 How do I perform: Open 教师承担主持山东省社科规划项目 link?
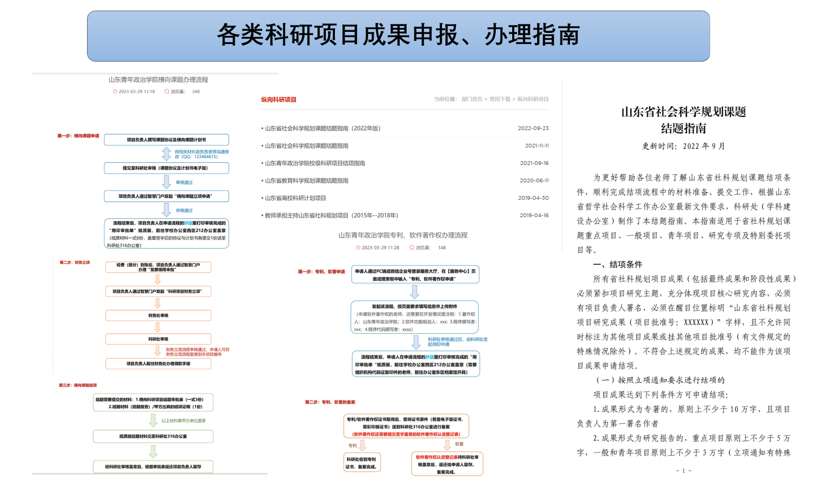[x=331, y=216]
